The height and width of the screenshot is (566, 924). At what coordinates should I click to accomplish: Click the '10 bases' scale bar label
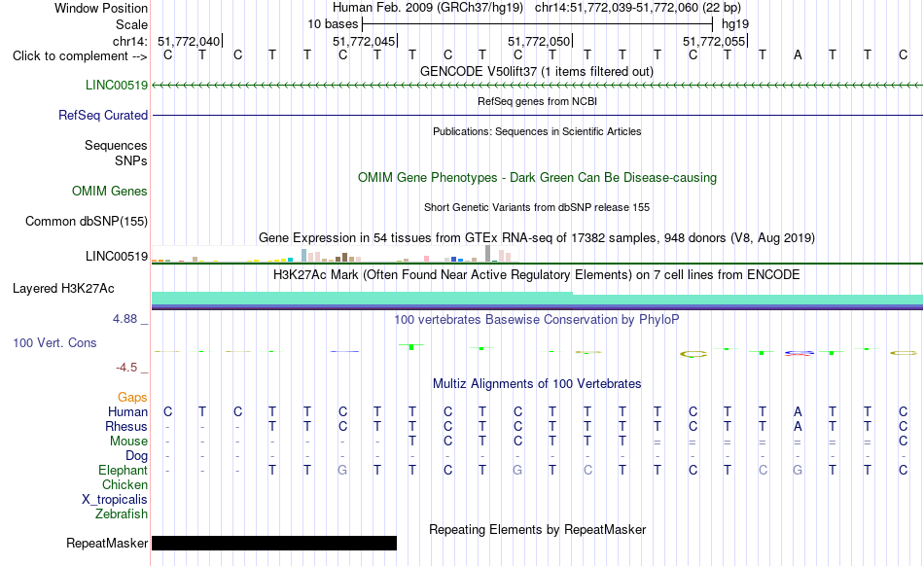[x=333, y=24]
